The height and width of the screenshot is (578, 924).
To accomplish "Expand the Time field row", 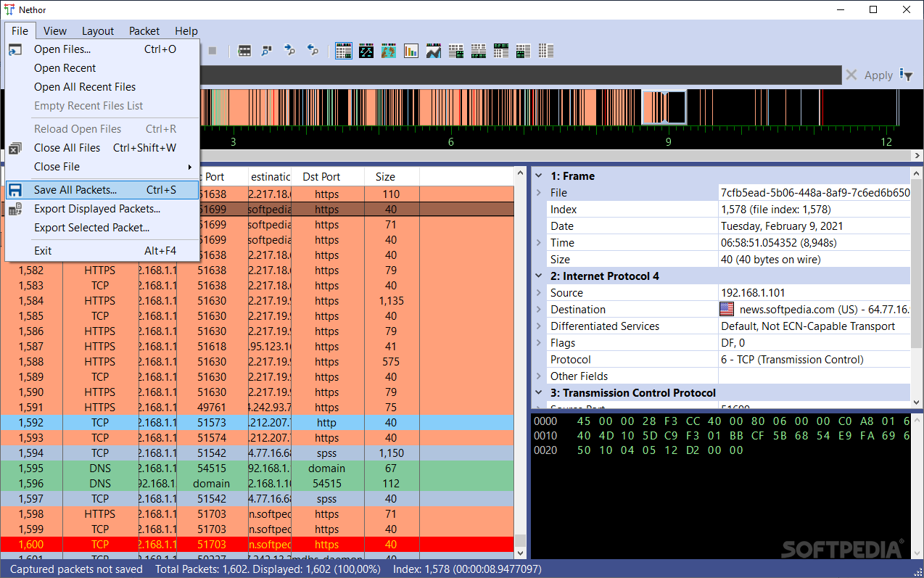I will click(x=539, y=243).
